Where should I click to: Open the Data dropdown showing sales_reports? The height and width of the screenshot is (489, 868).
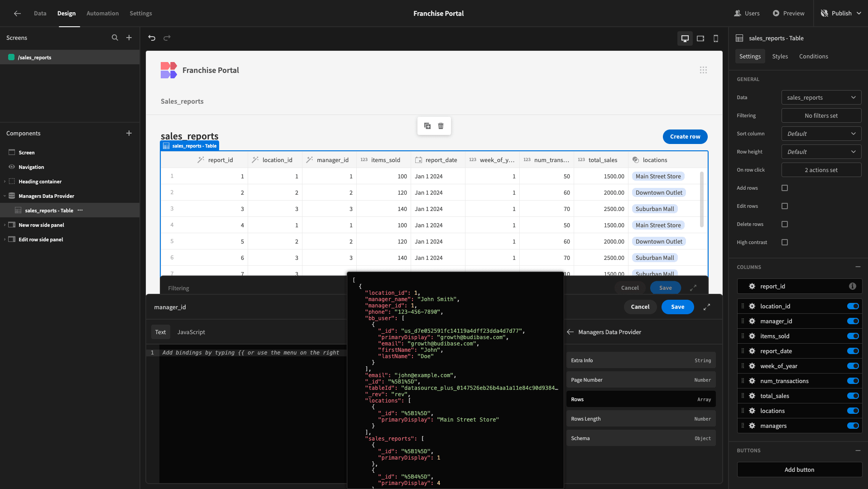click(x=821, y=97)
